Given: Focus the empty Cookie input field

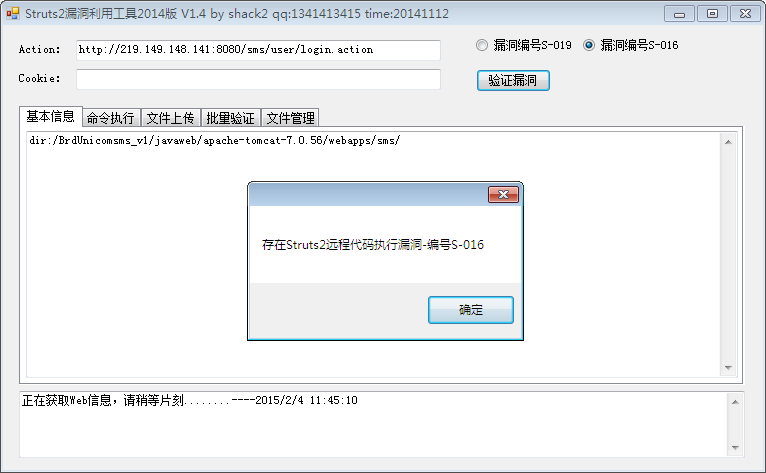Looking at the screenshot, I should [x=258, y=79].
